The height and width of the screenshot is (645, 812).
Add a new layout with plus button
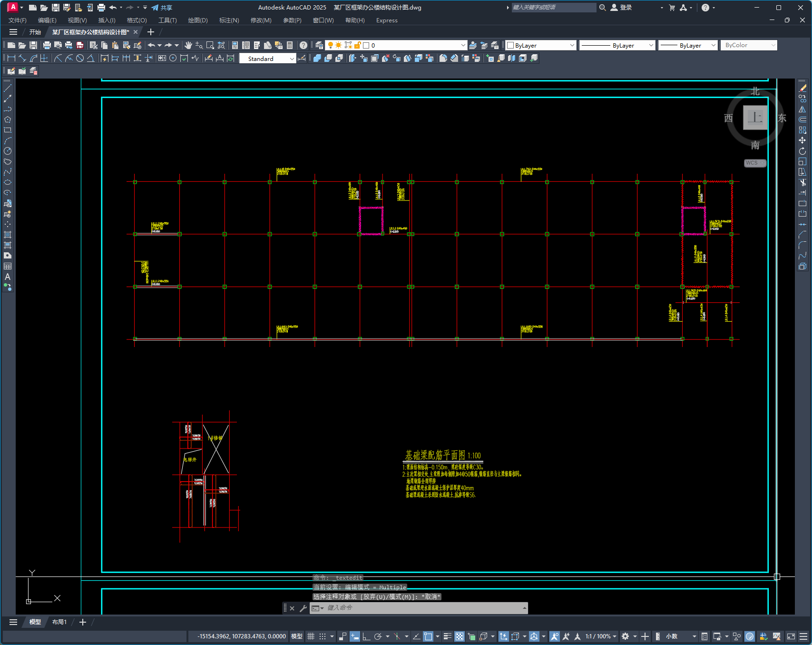[x=83, y=622]
